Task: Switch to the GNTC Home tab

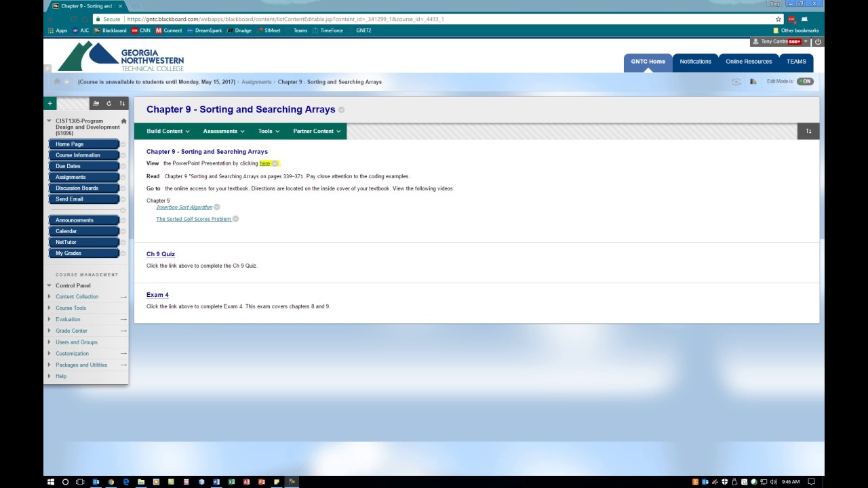Action: click(648, 62)
